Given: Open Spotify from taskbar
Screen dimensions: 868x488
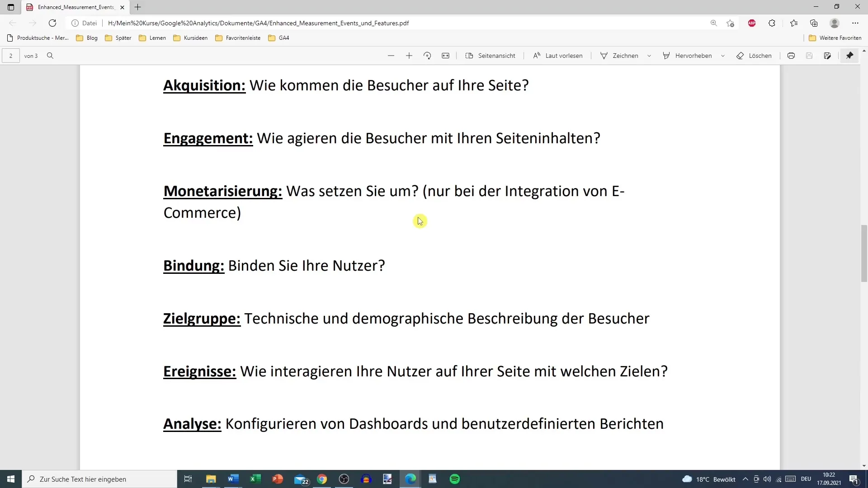Looking at the screenshot, I should tap(455, 479).
